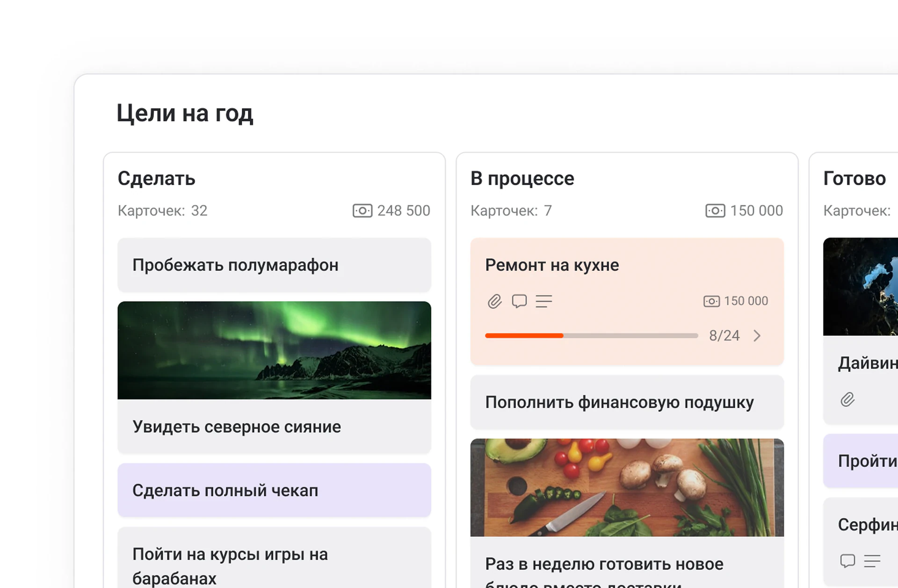Click money icon in В процессе column header
Image resolution: width=898 pixels, height=588 pixels.
click(715, 211)
